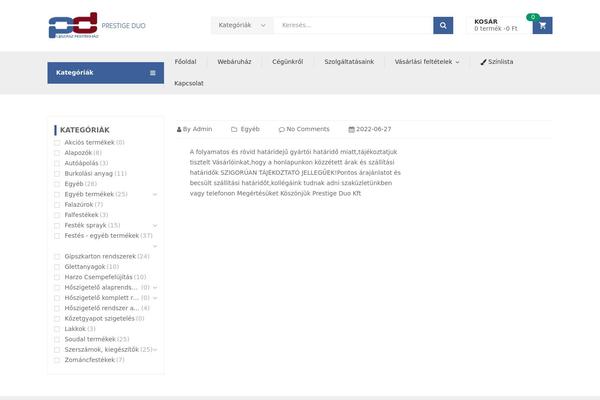This screenshot has height=400, width=600.
Task: Tick the Gipszkarton rendszerek checkbox
Action: pyautogui.click(x=57, y=256)
